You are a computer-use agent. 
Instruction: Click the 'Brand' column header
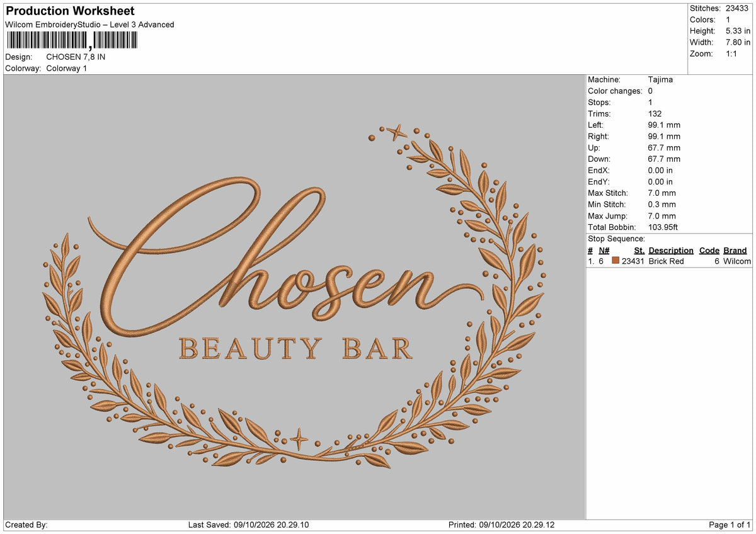(x=735, y=251)
